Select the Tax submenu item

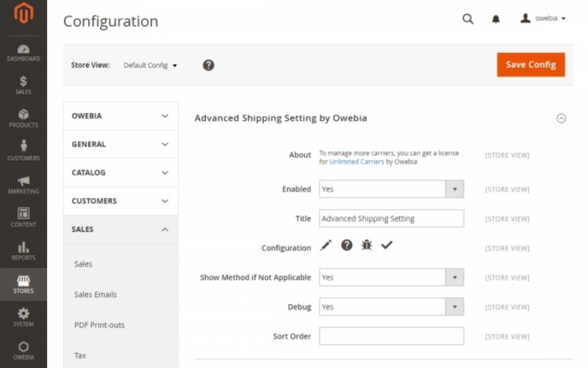coord(80,355)
